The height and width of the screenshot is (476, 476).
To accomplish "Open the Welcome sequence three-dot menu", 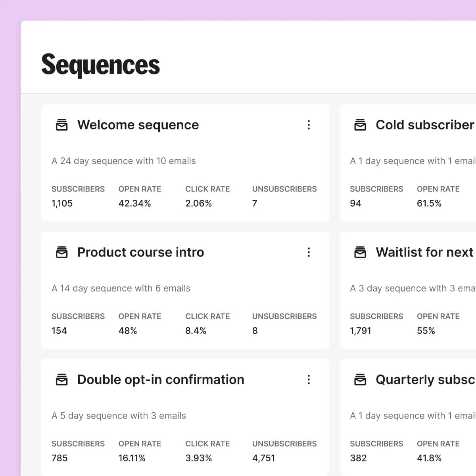I will (x=309, y=125).
